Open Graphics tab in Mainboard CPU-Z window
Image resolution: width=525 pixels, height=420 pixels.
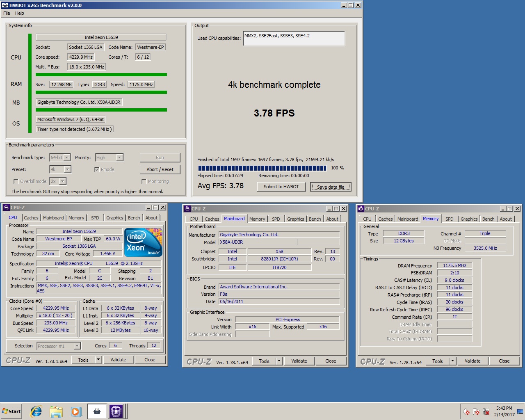pos(296,219)
